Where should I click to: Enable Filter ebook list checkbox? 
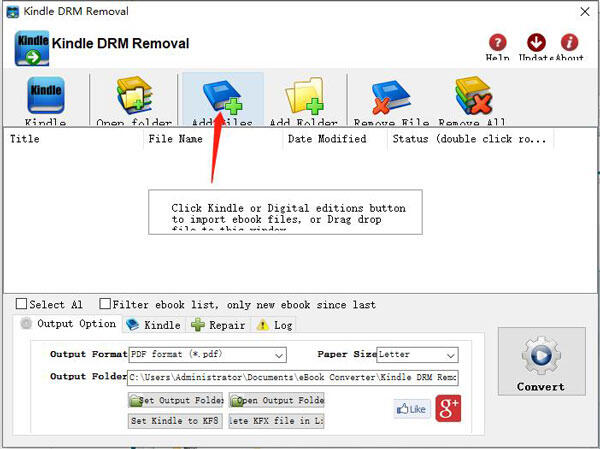(105, 304)
